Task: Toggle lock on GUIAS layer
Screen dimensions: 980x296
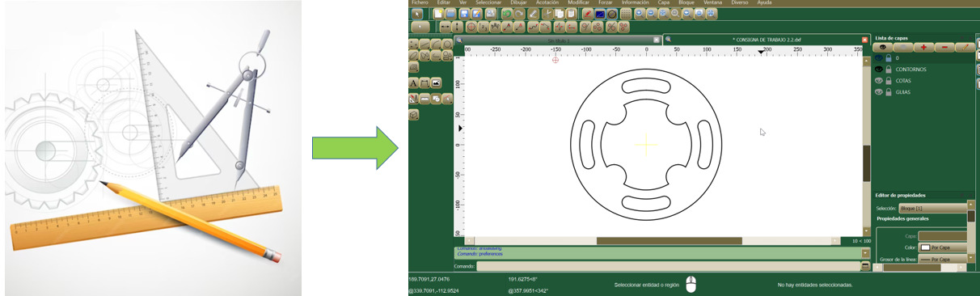Action: point(889,92)
